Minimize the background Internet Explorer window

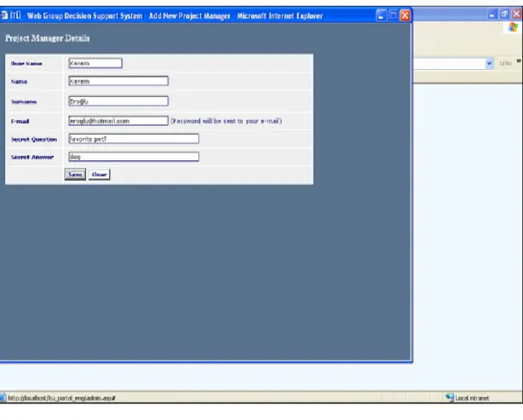(x=491, y=14)
